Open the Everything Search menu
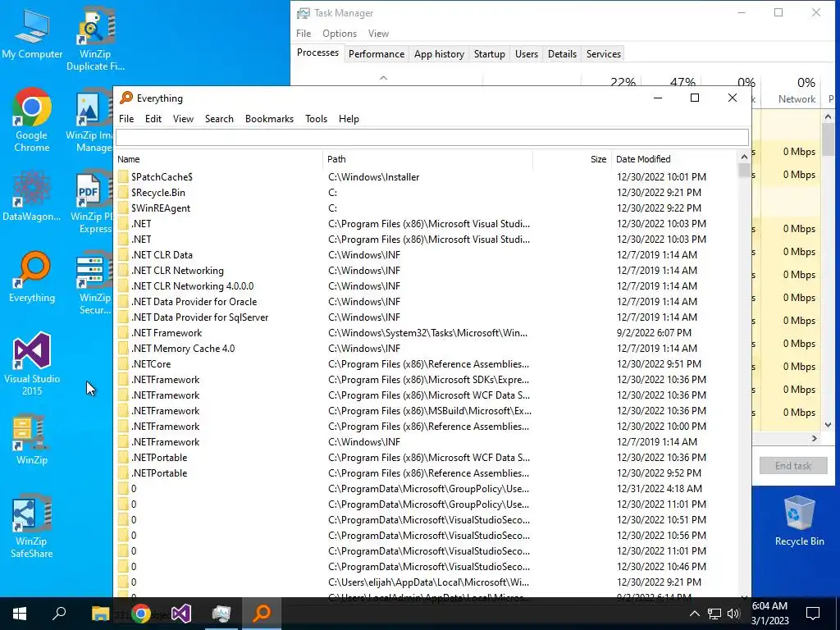This screenshot has height=630, width=840. 219,119
